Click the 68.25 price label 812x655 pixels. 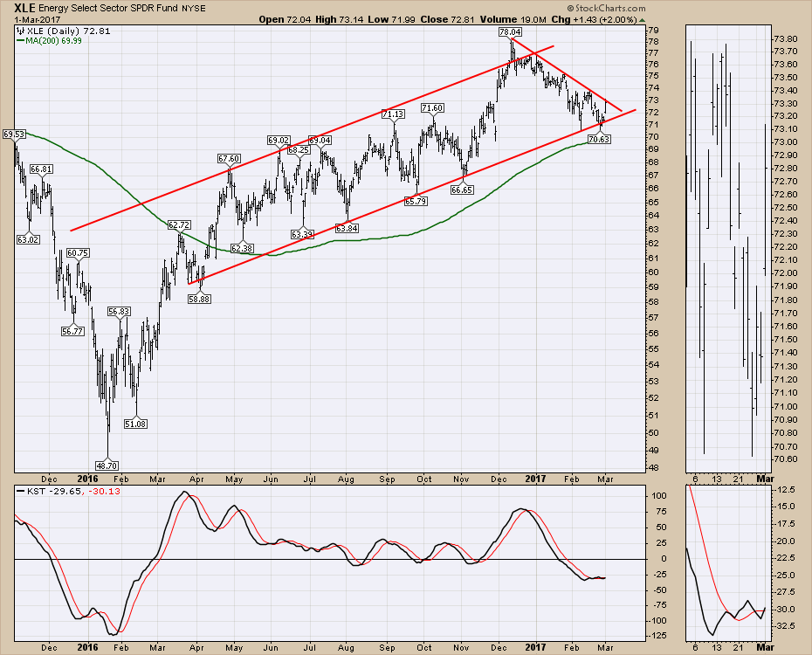click(299, 149)
